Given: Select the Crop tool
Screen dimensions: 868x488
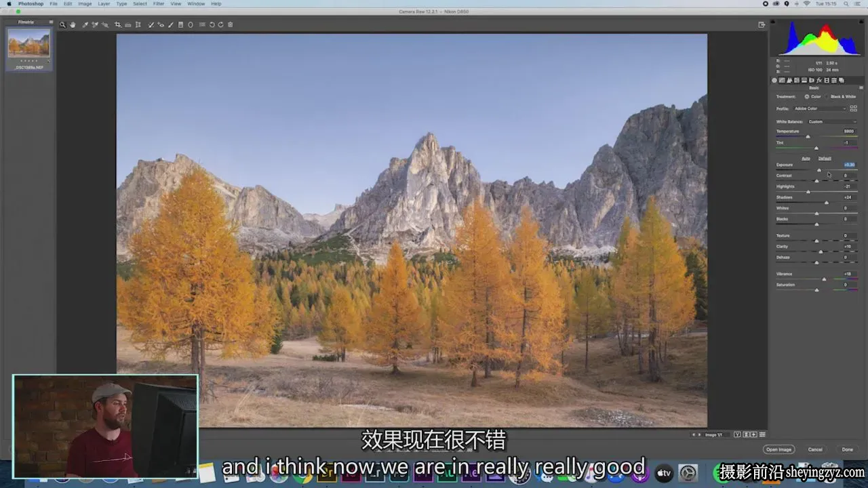Looking at the screenshot, I should [x=117, y=25].
